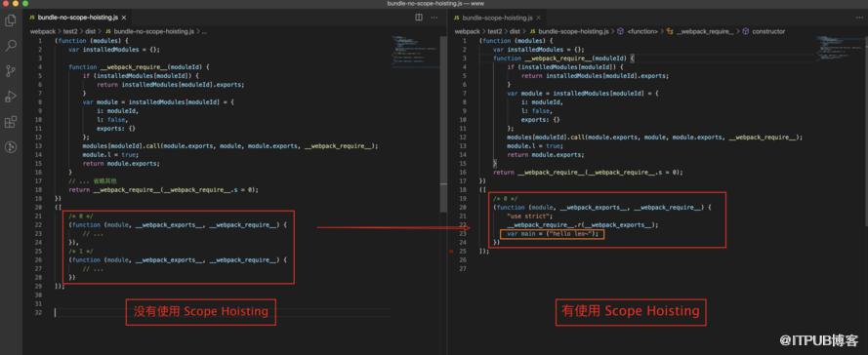Image resolution: width=868 pixels, height=355 pixels.
Task: Select the bundle-scope-hoisting.js tab
Action: point(498,18)
